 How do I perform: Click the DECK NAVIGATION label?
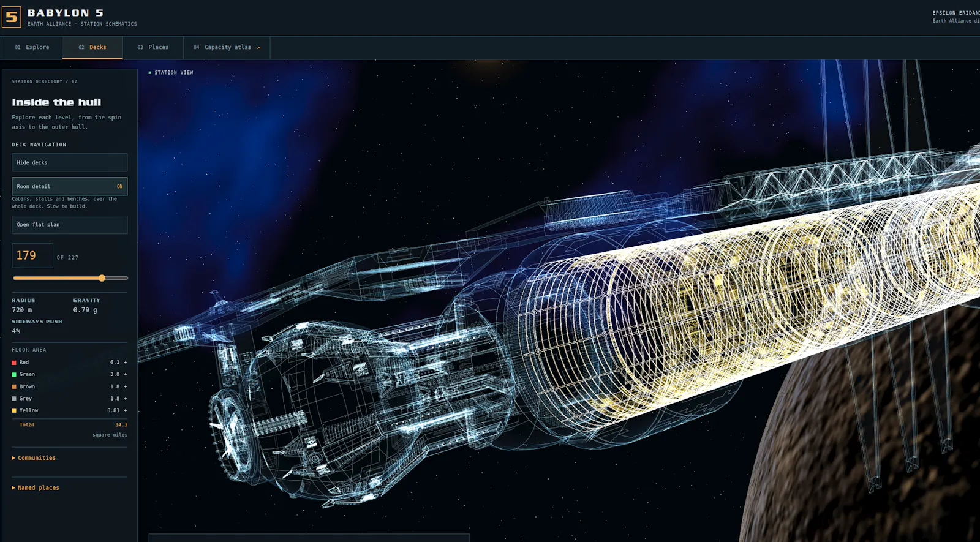coord(39,145)
